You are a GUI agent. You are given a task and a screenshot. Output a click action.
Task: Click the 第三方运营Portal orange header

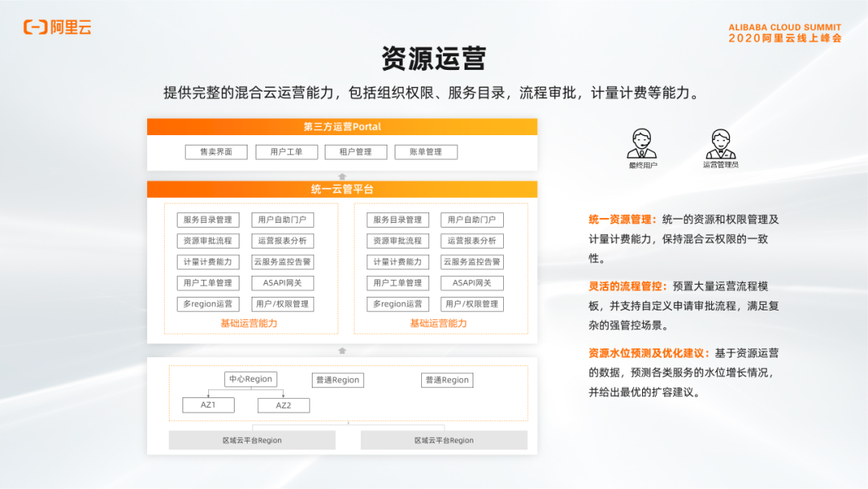(x=342, y=127)
